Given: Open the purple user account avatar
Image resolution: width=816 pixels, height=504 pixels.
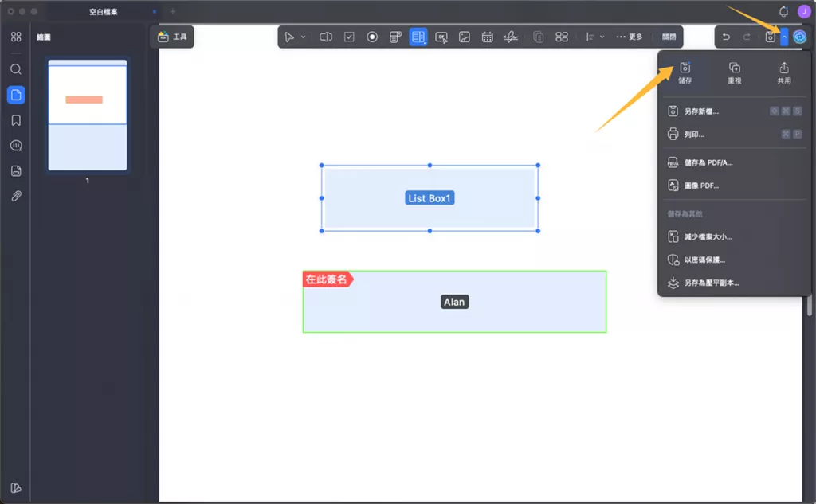Looking at the screenshot, I should pyautogui.click(x=804, y=11).
